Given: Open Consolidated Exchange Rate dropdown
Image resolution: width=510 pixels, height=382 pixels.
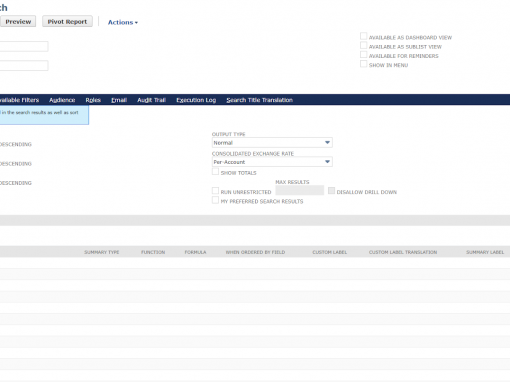Looking at the screenshot, I should pyautogui.click(x=272, y=162).
